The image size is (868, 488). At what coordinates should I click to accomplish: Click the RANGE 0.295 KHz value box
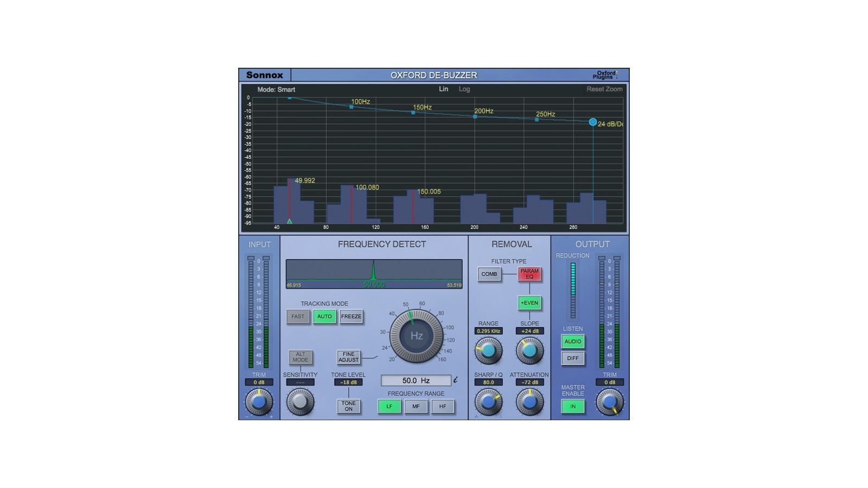click(x=488, y=331)
